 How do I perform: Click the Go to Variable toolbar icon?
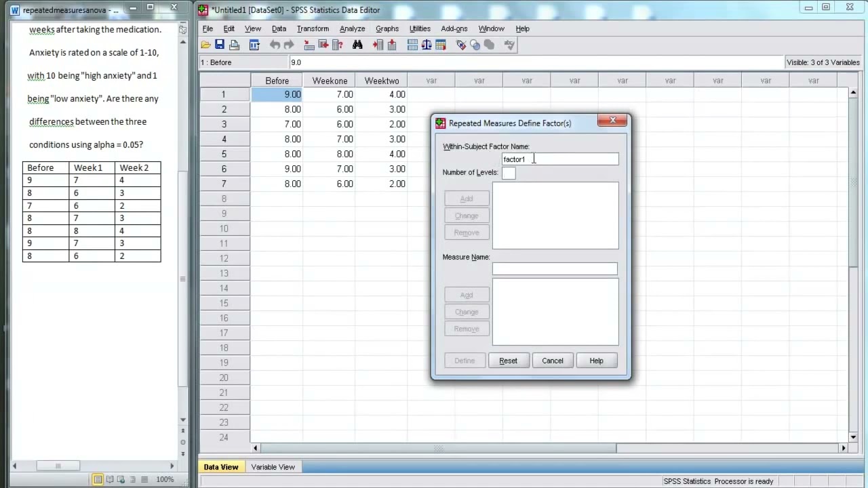[323, 45]
